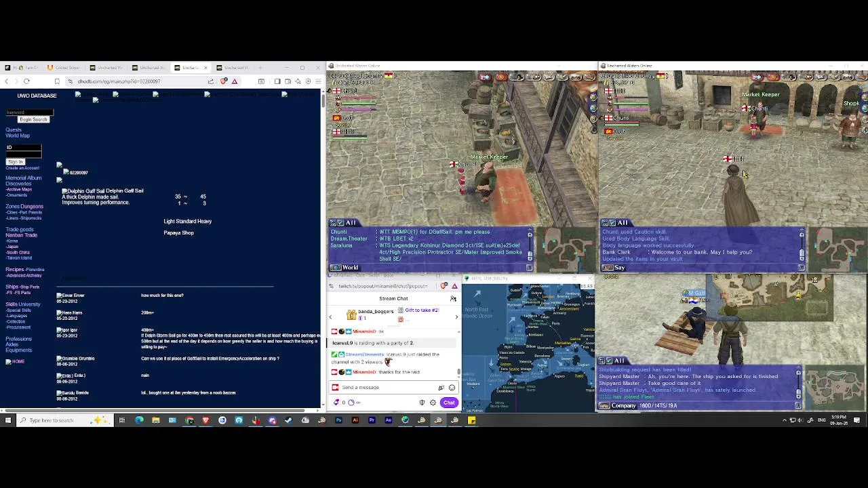Screen dimensions: 868x488
Task: Open Brave Shields icon in database browser
Action: pos(224,81)
